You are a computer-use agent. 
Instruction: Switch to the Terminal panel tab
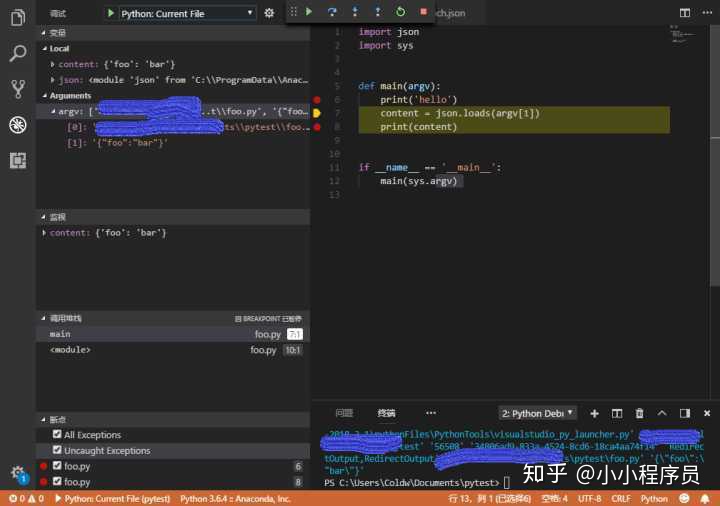(386, 413)
